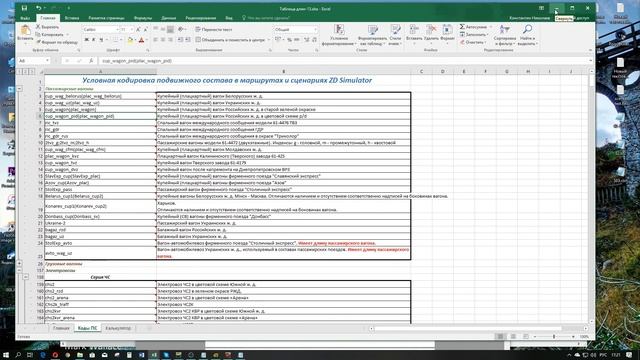The height and width of the screenshot is (360, 640).
Task: Adjust the zoom slider in status bar
Action: tap(554, 337)
